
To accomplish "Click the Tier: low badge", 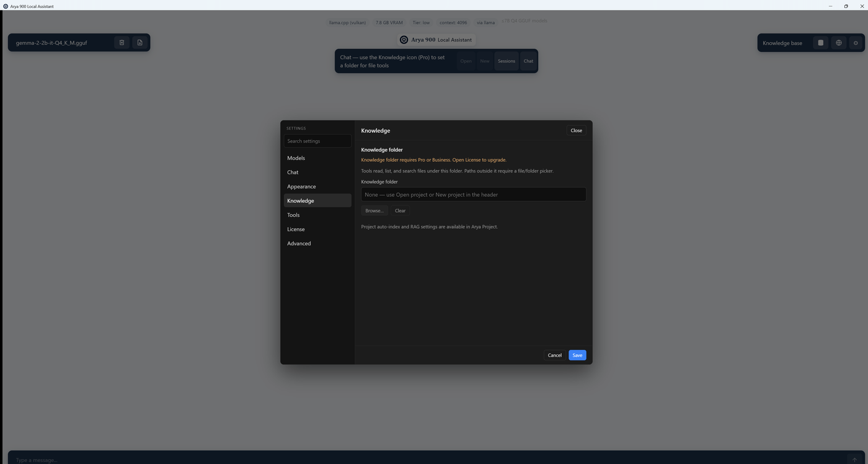I will (x=422, y=22).
